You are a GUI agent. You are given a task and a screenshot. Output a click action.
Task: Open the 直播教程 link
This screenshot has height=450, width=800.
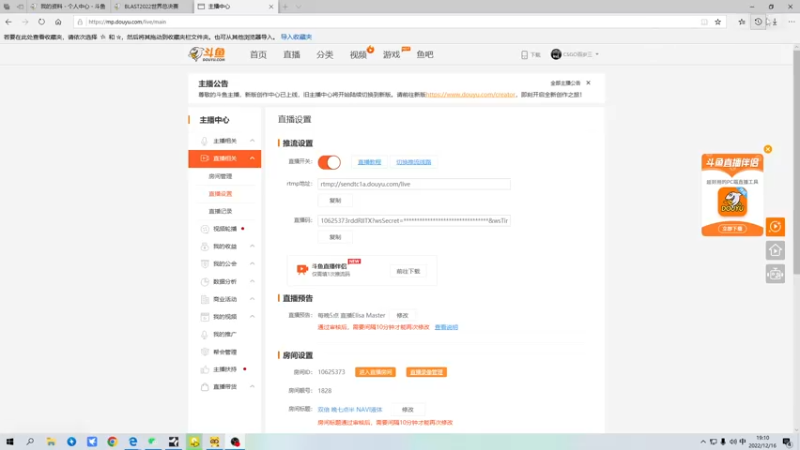[369, 162]
